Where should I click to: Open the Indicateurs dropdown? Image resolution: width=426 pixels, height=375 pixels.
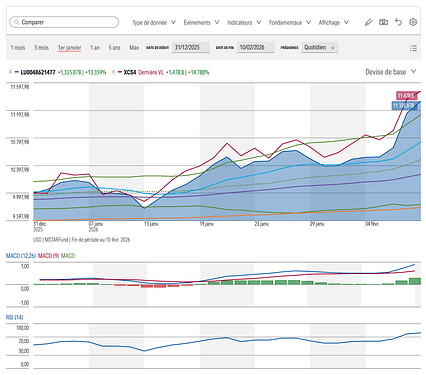coord(244,22)
